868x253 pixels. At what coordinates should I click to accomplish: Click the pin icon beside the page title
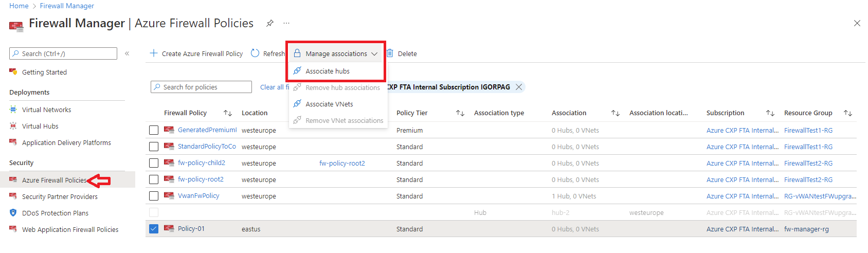tap(269, 23)
